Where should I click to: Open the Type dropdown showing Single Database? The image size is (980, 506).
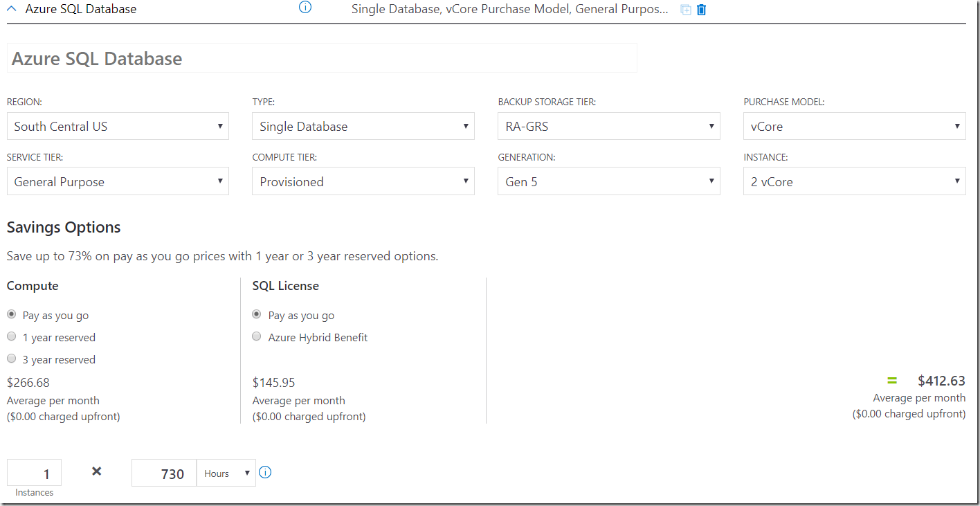363,126
